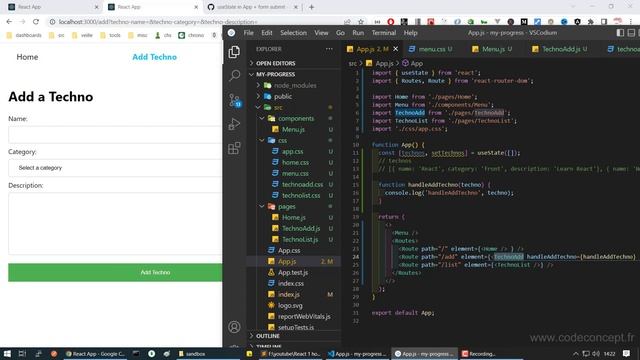Screen dimensions: 640x360
Task: Open index.js in the file tree
Action: click(294, 294)
